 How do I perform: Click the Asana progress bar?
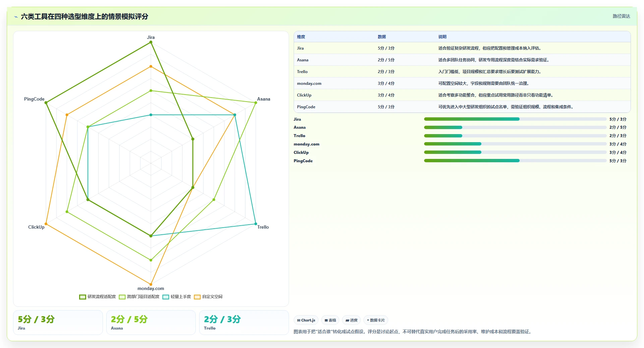click(x=515, y=127)
